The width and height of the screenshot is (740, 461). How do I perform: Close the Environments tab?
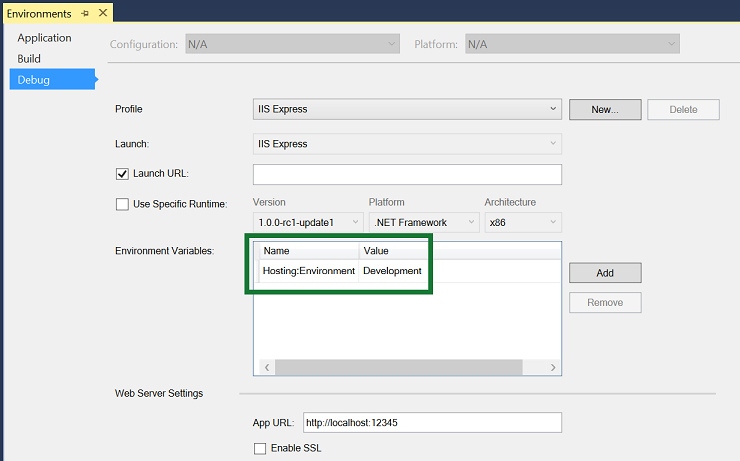pos(103,13)
